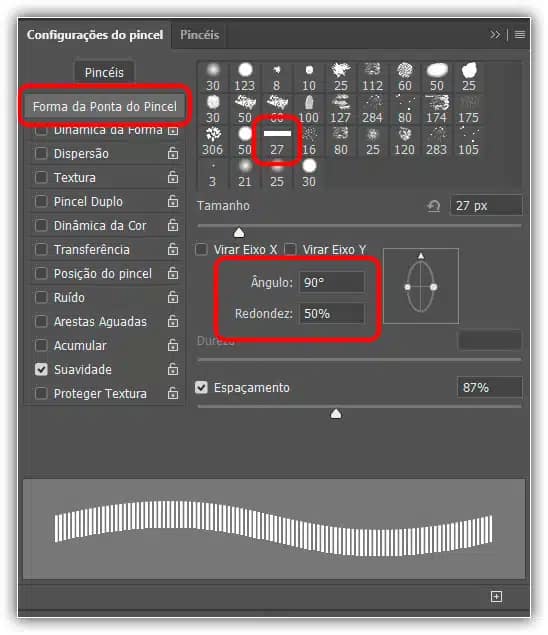
Task: Select the Configurações do pincel tab
Action: 95,35
